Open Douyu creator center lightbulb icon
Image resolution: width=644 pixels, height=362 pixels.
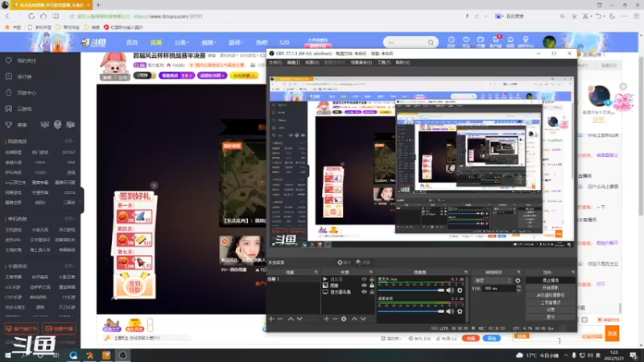pos(526,41)
